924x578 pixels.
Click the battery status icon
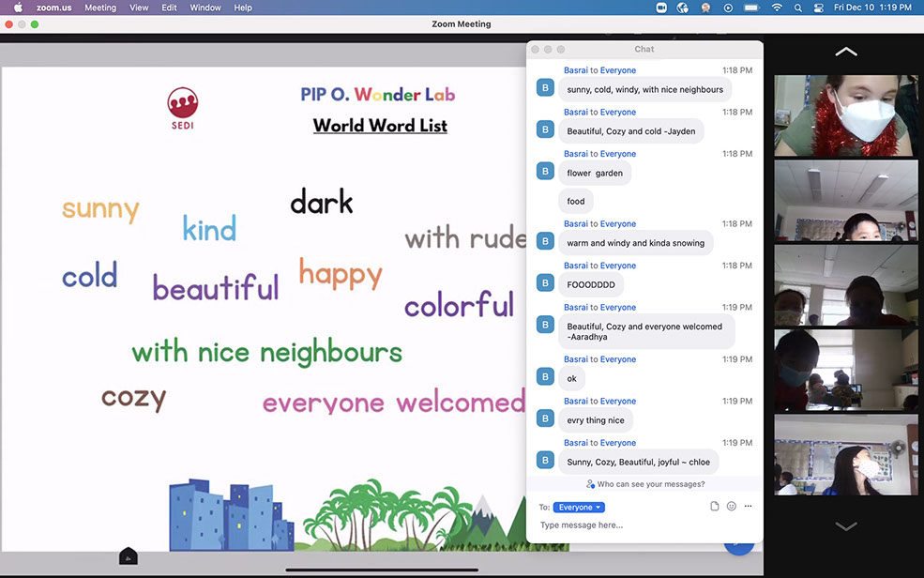point(751,8)
